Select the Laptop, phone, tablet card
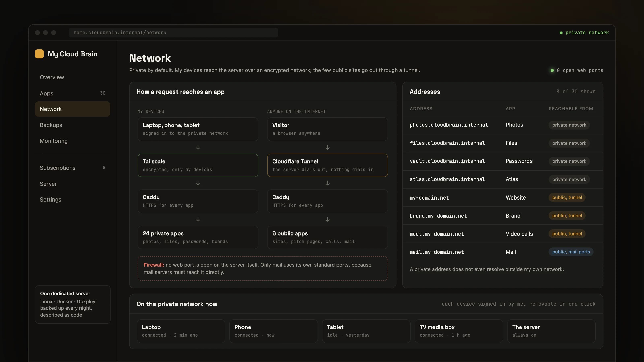Viewport: 644px width, 362px height. point(198,129)
